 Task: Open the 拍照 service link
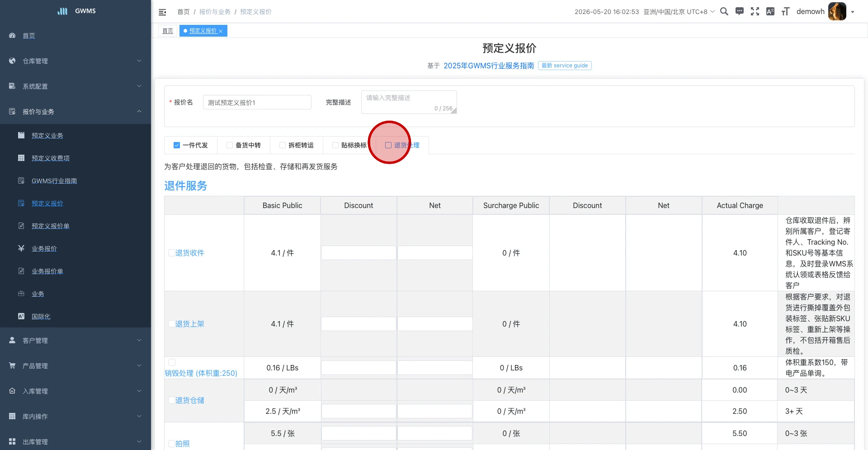click(x=183, y=444)
